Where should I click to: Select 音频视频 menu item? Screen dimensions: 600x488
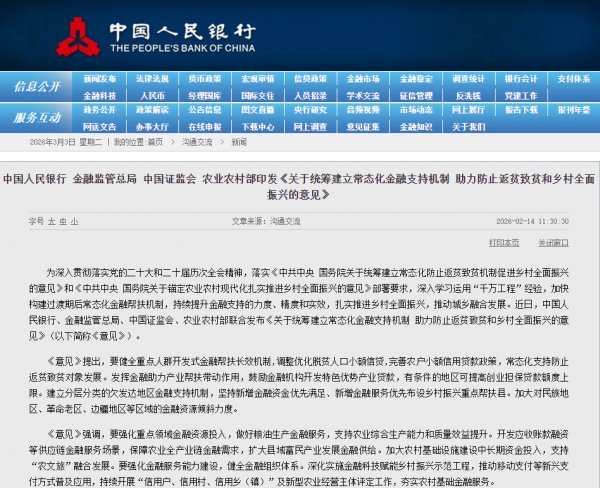tap(363, 110)
